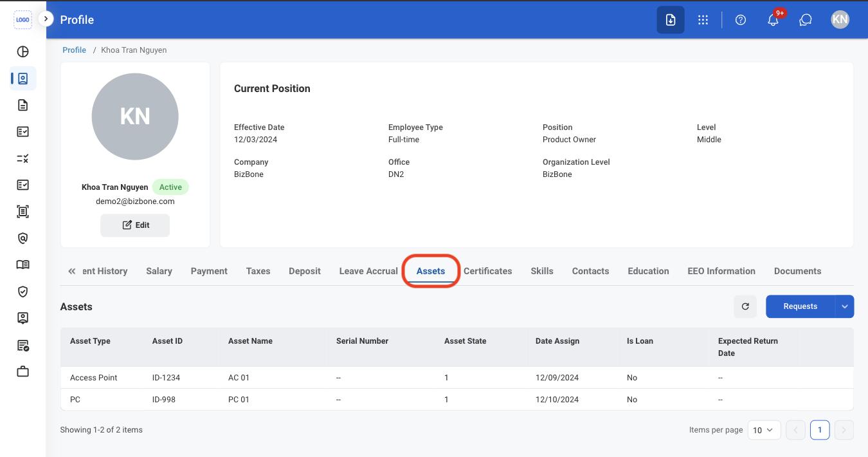The image size is (868, 457).
Task: Open the help question mark icon
Action: click(x=741, y=20)
